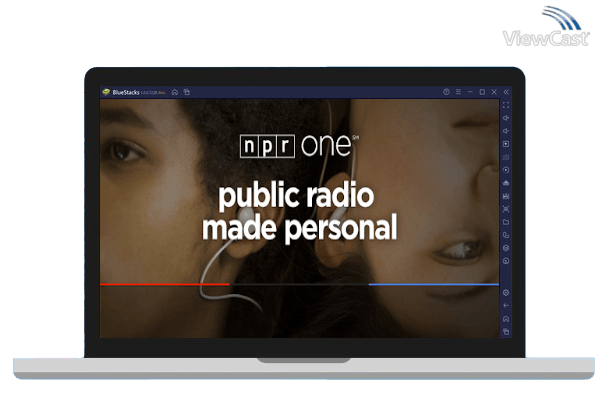Screen dimensions: 602x414
Task: Open install APK icon in side toolbar
Action: [x=506, y=196]
